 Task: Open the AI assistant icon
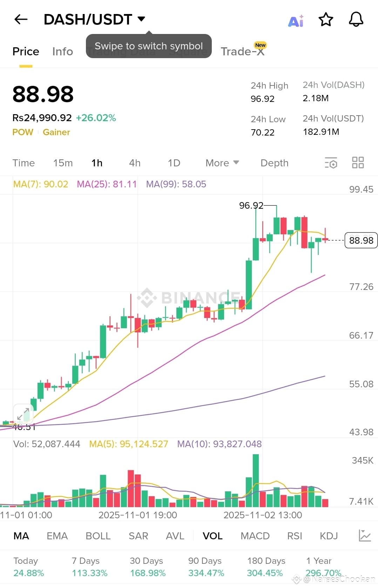point(296,21)
